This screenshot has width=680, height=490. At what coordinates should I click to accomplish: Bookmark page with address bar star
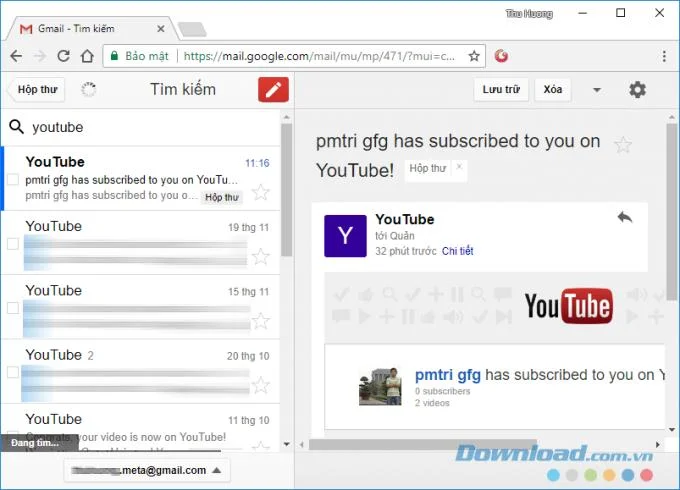pos(474,56)
